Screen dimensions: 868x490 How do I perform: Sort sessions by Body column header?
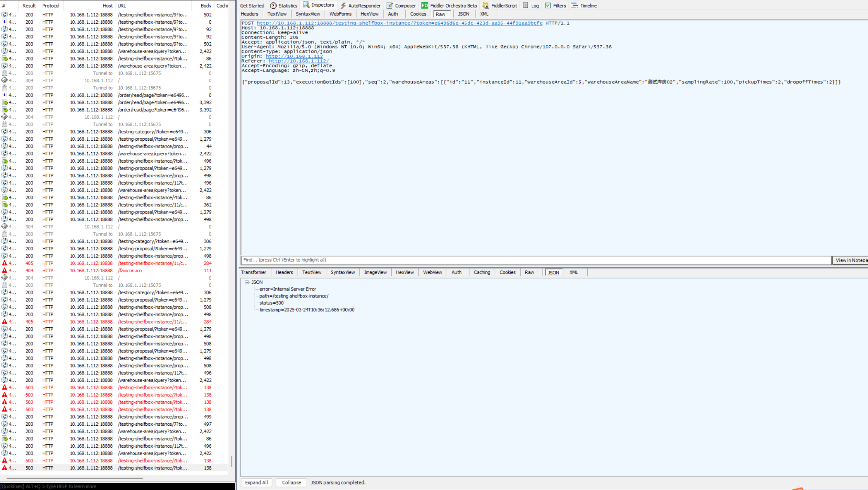(x=203, y=6)
